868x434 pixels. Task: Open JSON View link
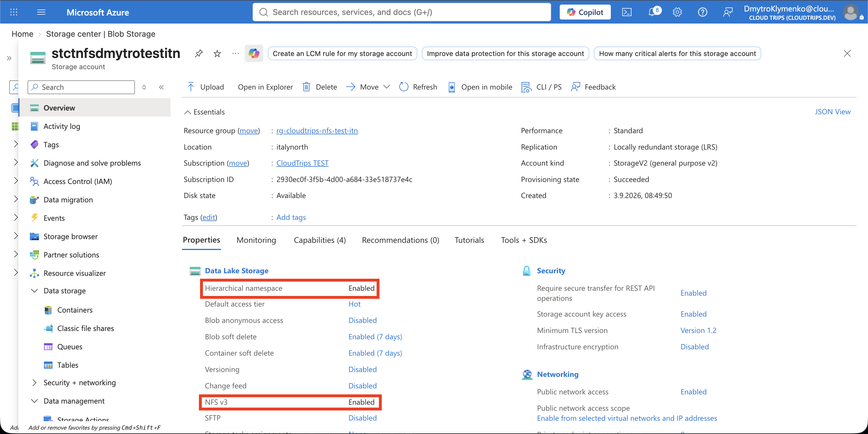[x=832, y=112]
